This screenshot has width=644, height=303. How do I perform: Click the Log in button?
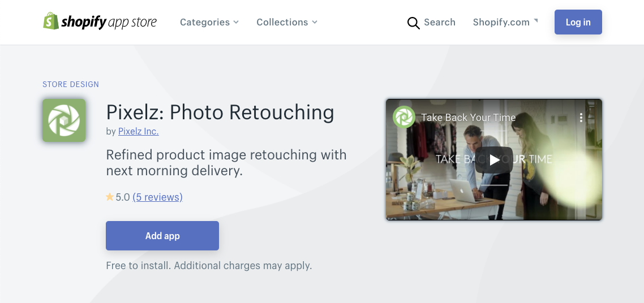578,22
